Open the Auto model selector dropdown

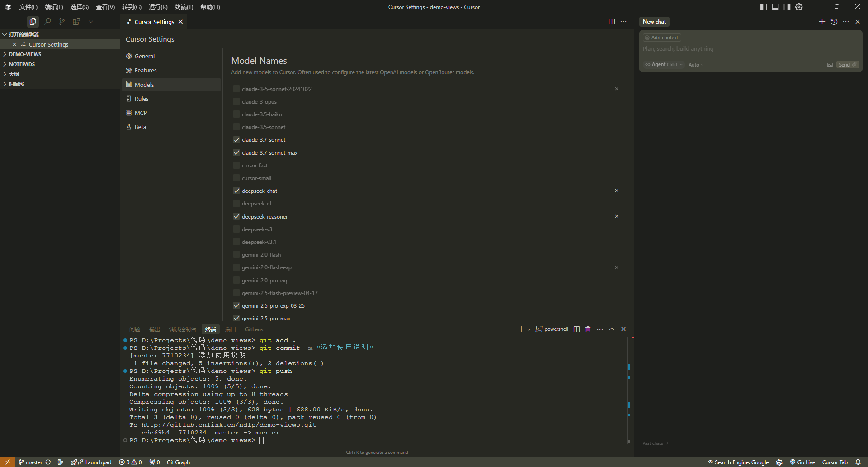696,65
